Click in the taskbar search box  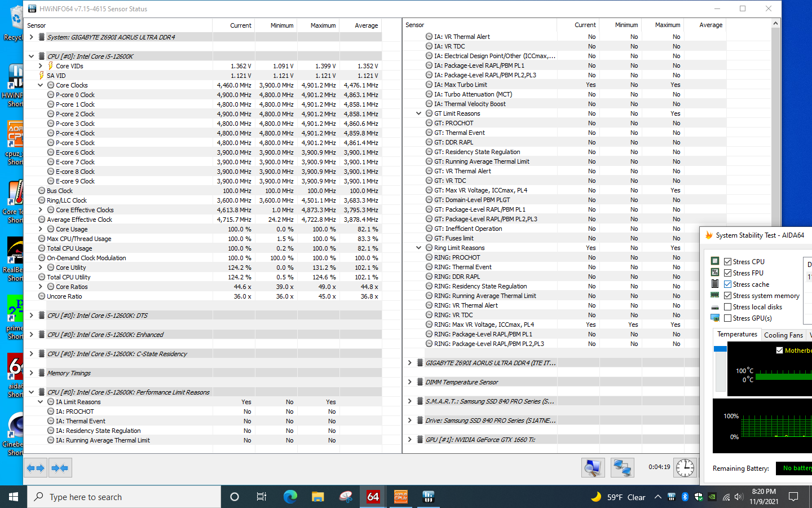point(124,497)
